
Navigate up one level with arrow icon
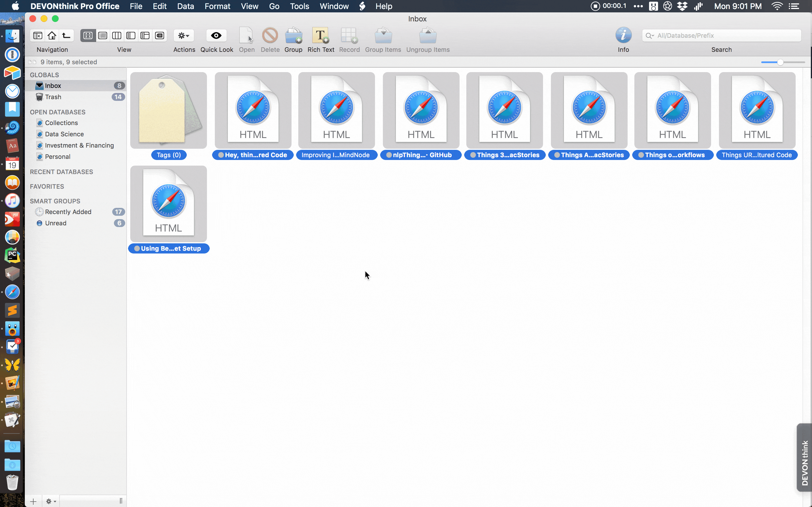(x=67, y=35)
